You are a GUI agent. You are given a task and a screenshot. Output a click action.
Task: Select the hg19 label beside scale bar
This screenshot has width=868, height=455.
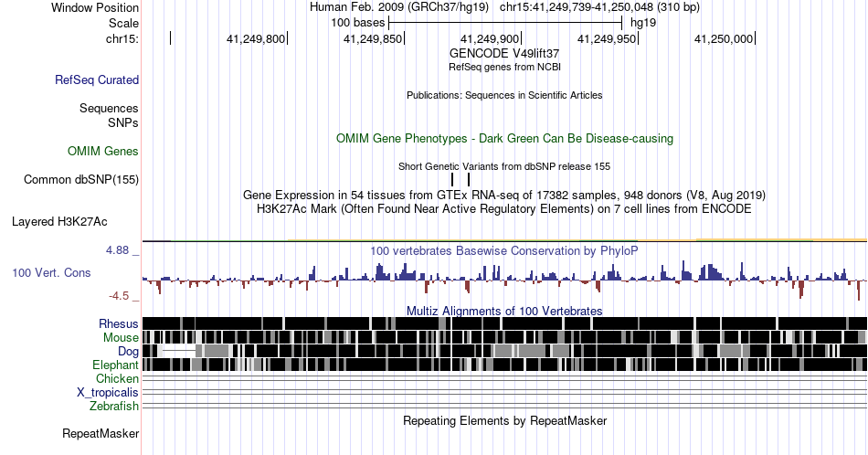643,23
